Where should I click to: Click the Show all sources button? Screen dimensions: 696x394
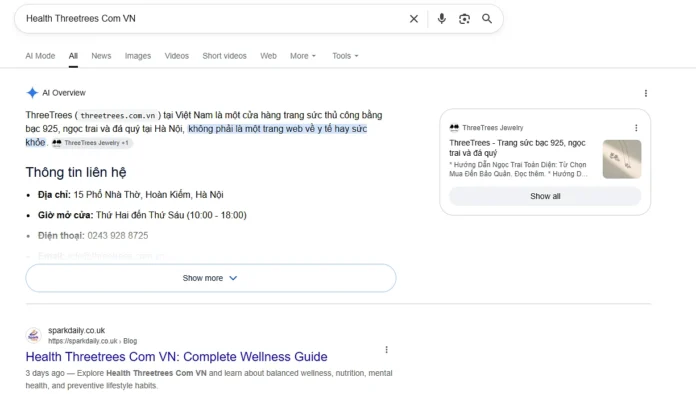tap(545, 196)
